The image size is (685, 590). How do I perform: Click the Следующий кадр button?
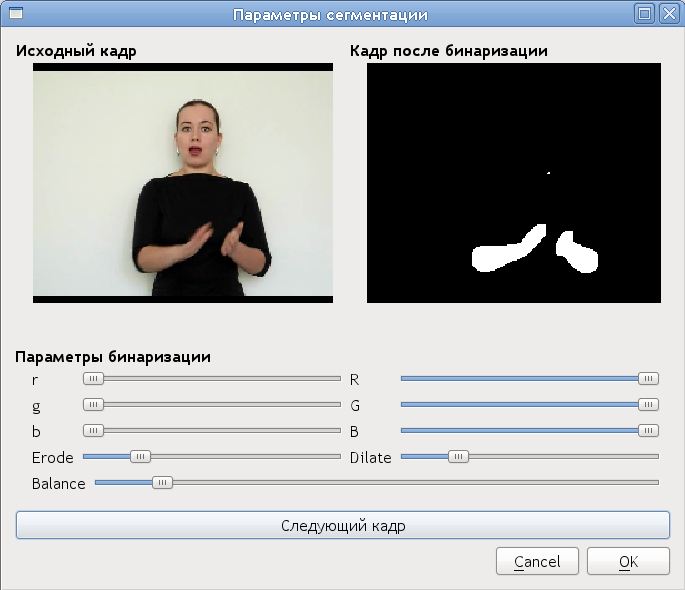343,525
